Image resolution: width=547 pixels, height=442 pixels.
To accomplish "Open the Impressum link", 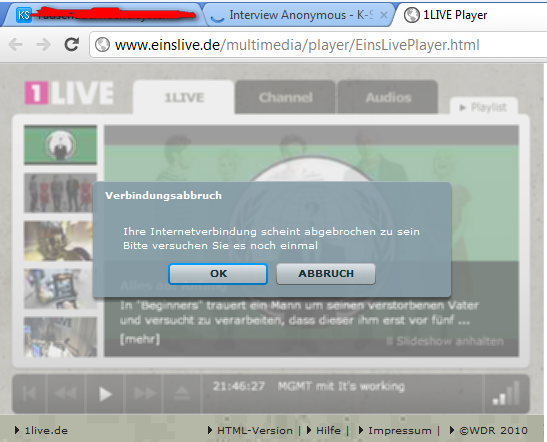I will tap(399, 430).
